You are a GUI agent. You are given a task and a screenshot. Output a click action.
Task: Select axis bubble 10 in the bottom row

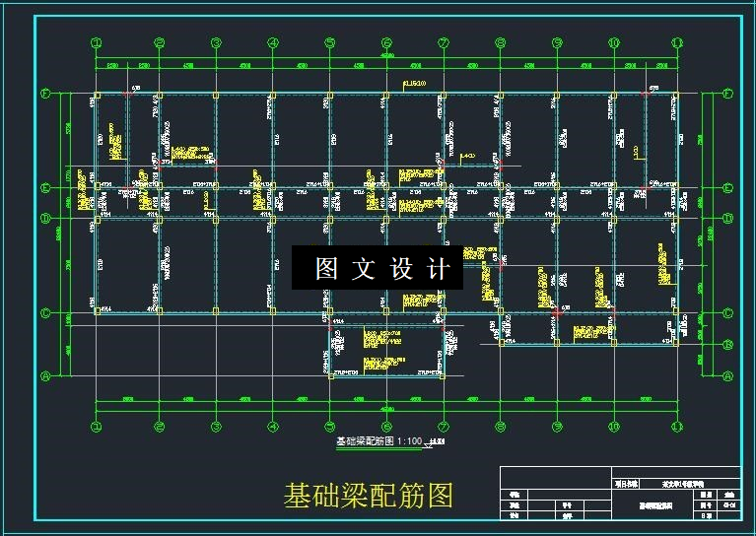pyautogui.click(x=614, y=426)
